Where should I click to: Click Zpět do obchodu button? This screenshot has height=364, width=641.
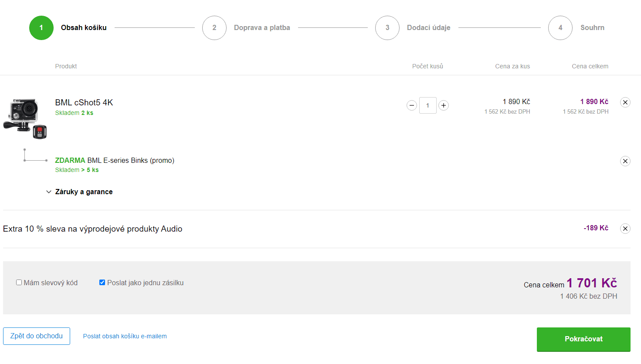pos(37,336)
